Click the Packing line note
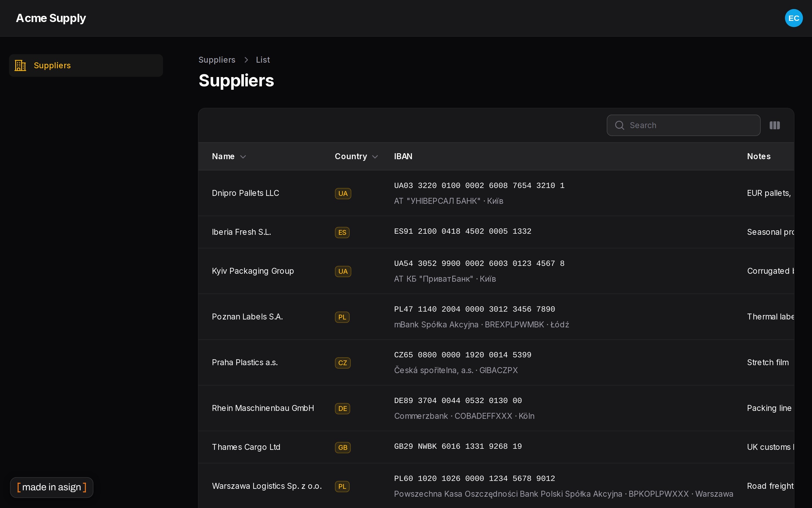Image resolution: width=812 pixels, height=508 pixels. pyautogui.click(x=769, y=408)
